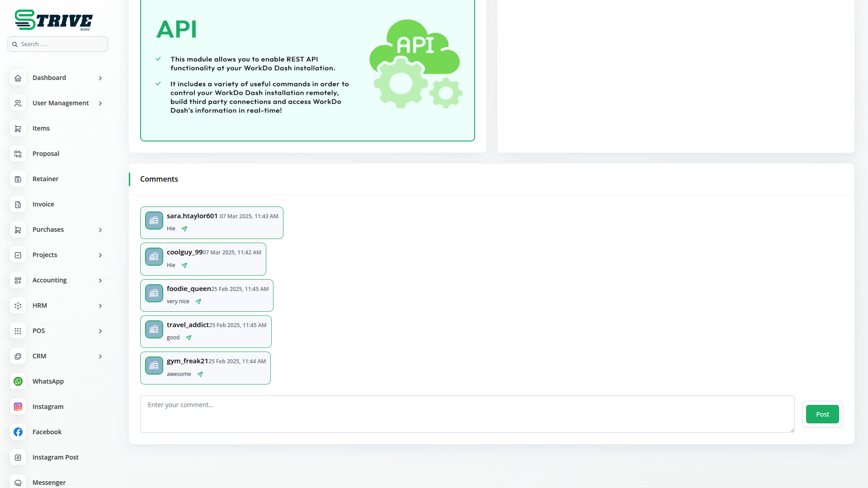This screenshot has height=488, width=868.
Task: Click the comment text area
Action: 467,414
